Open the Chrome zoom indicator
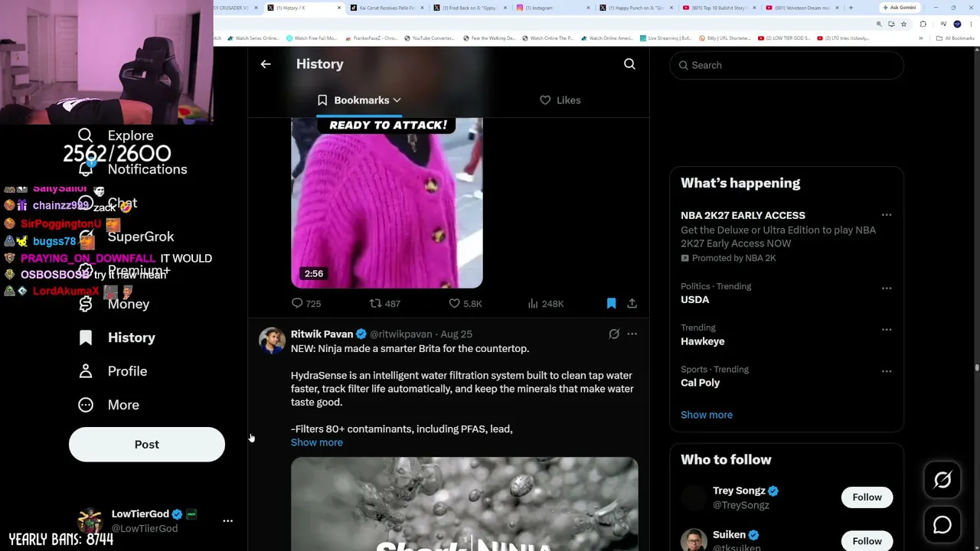980x551 pixels. (879, 24)
